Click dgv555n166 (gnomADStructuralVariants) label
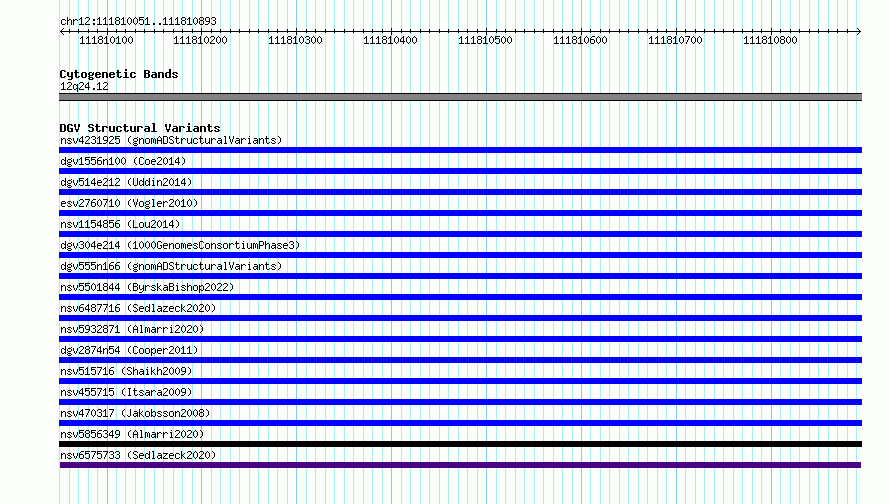Viewport: 890px width, 504px height. (x=171, y=266)
